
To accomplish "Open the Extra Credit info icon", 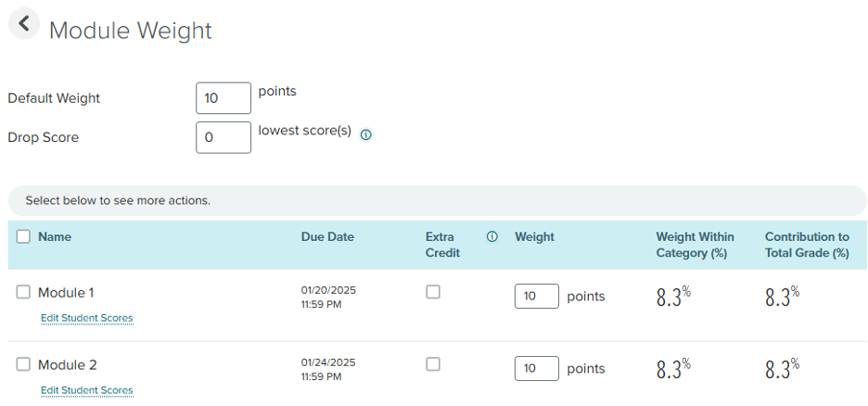I will point(491,236).
